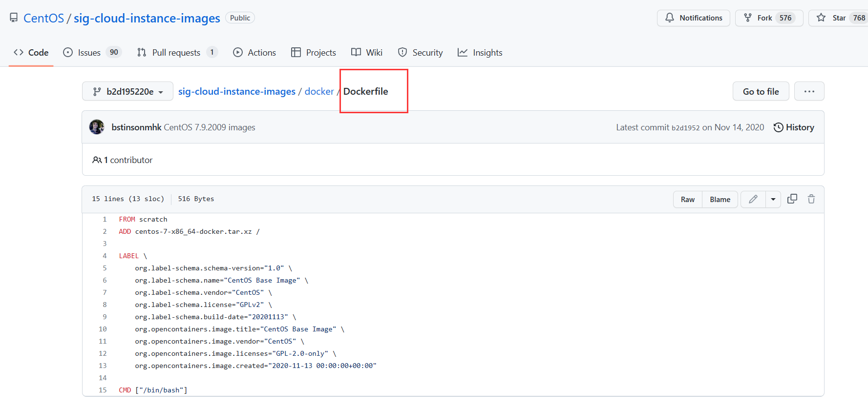Expand the edit options dropdown arrow
Viewport: 868px width, 409px height.
pos(773,199)
